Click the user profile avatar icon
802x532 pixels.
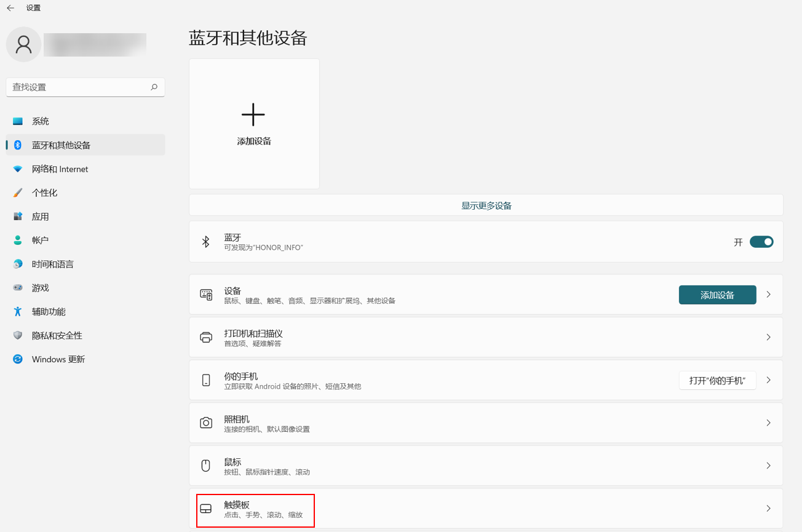tap(23, 44)
